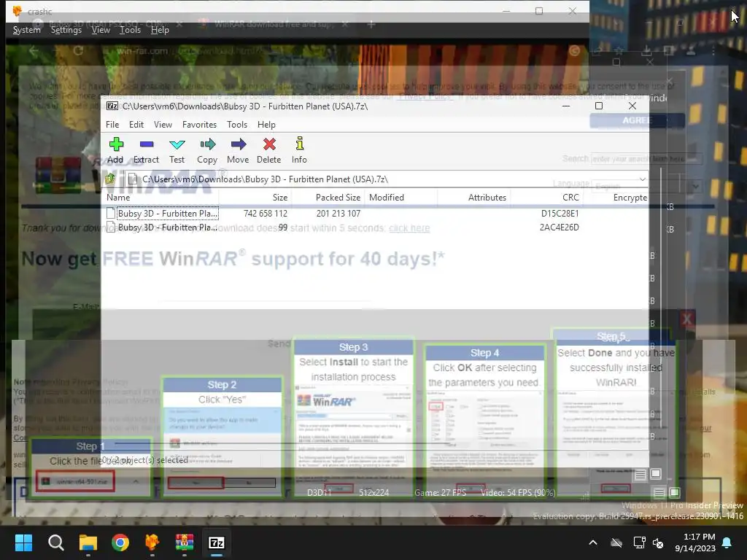Click the network icon in the system tray

click(639, 542)
